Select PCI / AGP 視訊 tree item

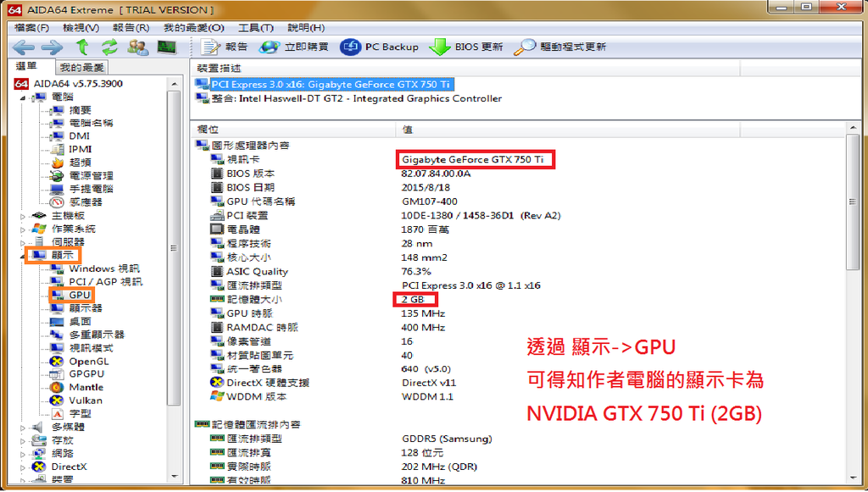106,282
